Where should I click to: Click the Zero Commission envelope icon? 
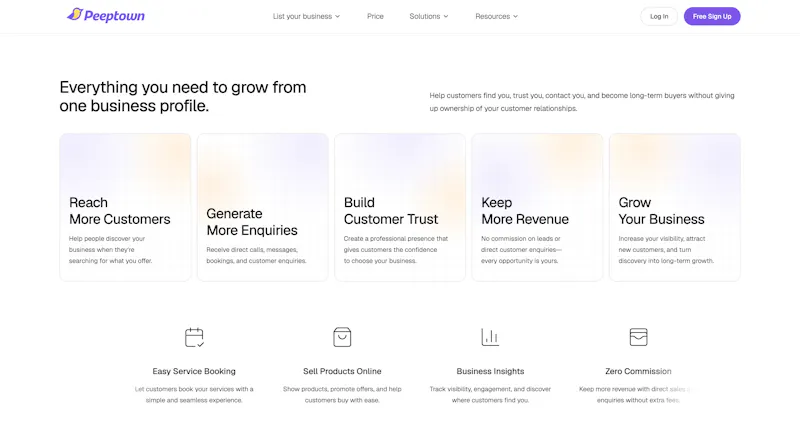point(638,337)
